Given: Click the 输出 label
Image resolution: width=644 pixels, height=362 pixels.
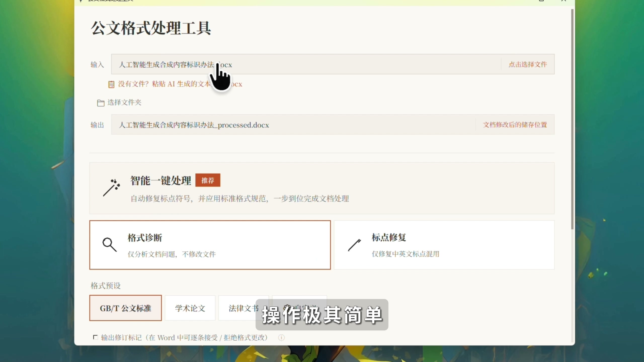Looking at the screenshot, I should click(x=97, y=125).
